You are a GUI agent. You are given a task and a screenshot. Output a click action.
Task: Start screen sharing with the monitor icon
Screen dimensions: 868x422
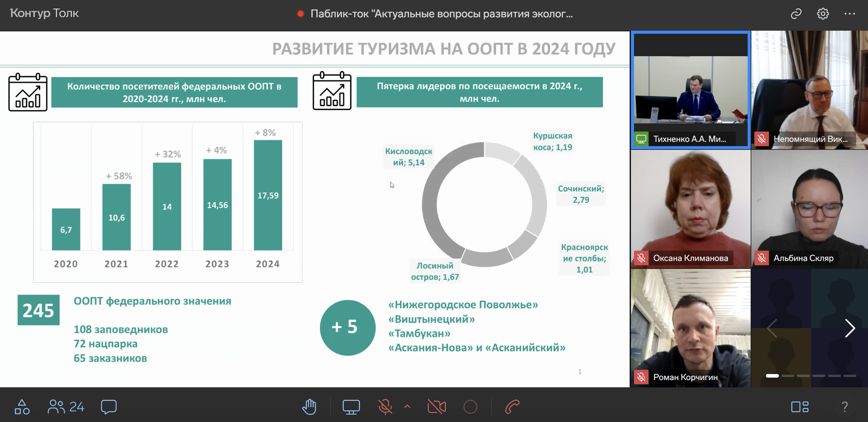coord(351,407)
